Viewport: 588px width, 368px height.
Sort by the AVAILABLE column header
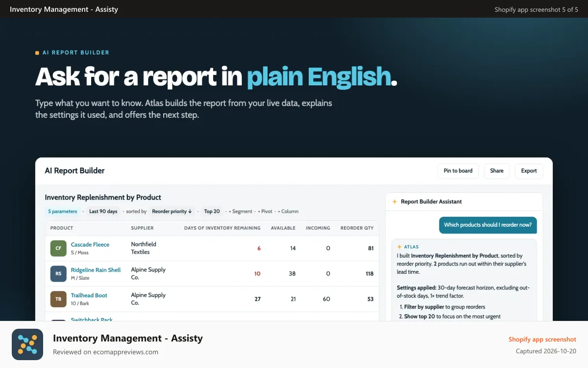click(x=283, y=228)
